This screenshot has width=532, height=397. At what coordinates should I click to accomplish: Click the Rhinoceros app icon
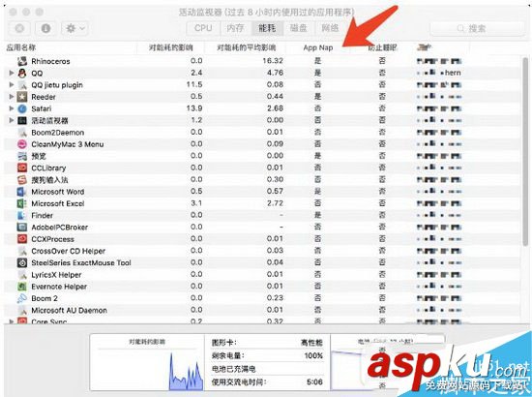[x=22, y=61]
